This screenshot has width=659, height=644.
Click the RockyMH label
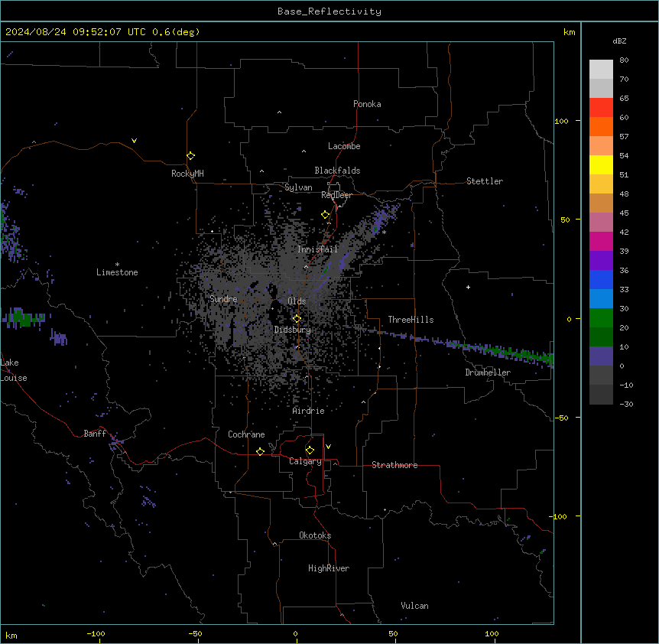tap(187, 174)
